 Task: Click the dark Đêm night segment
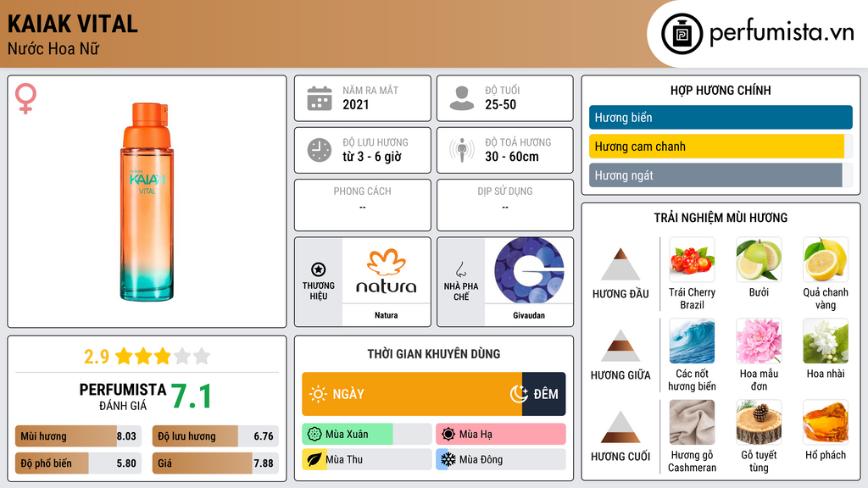pos(543,394)
